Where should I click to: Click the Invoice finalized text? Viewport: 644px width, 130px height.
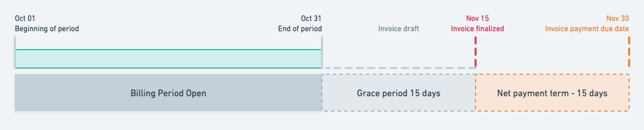pyautogui.click(x=477, y=29)
